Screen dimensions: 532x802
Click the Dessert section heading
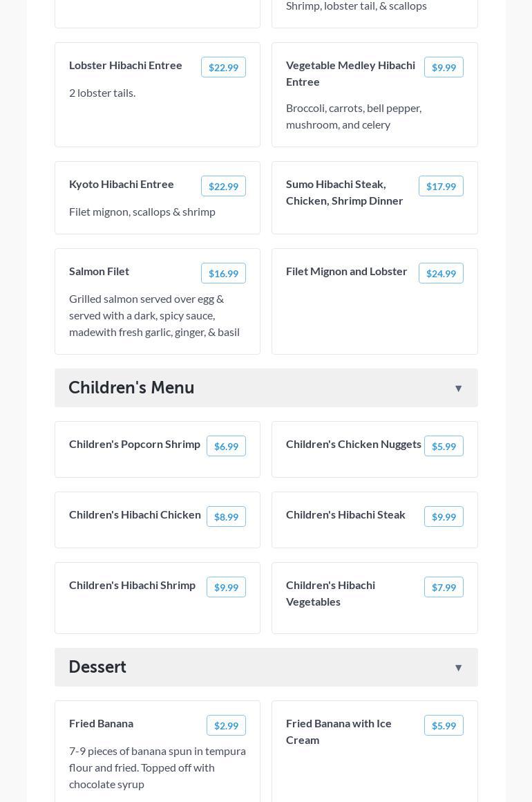pyautogui.click(x=97, y=667)
